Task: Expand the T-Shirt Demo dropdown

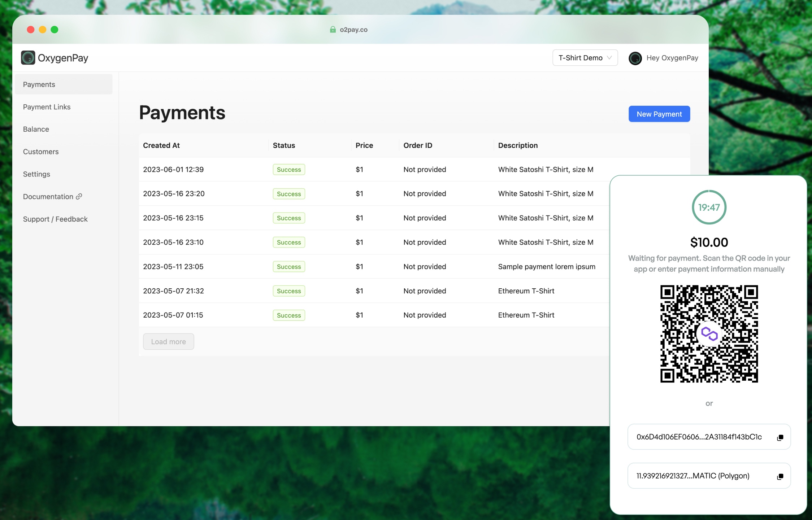Action: tap(585, 58)
